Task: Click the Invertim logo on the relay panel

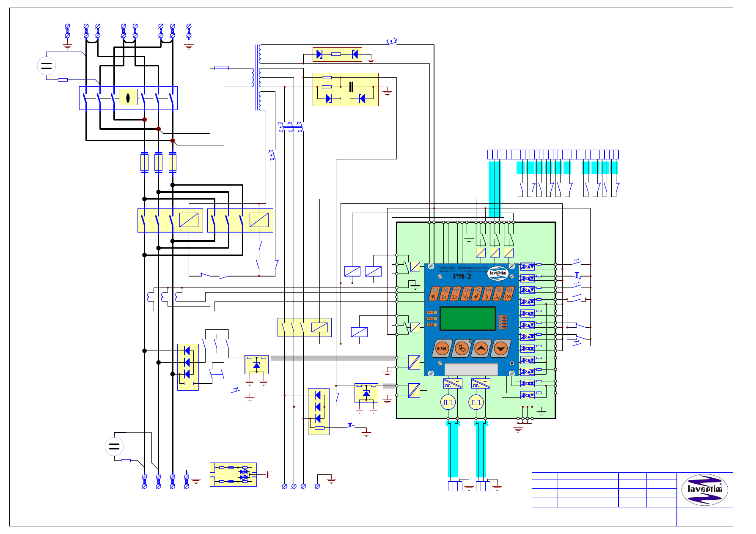Action: 498,273
